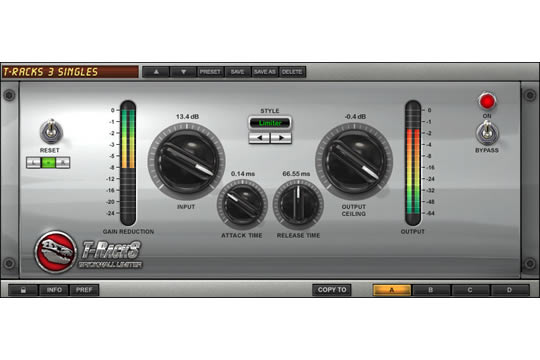The width and height of the screenshot is (540, 360).
Task: Click the 66.55 ms release value
Action: [296, 174]
